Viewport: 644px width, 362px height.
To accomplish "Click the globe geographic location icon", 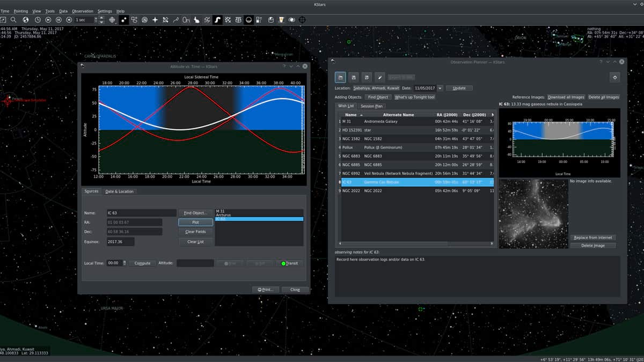I will (25, 20).
